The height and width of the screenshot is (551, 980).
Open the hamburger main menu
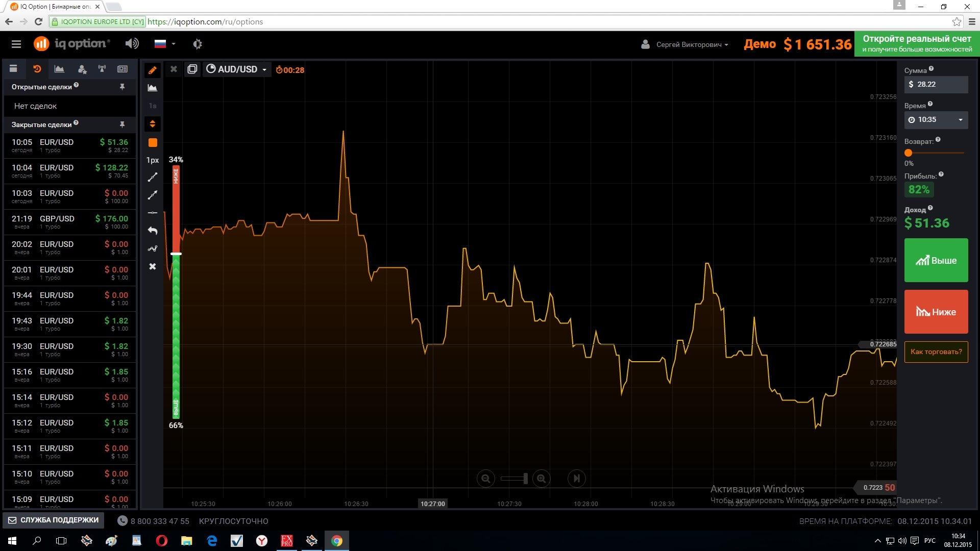16,44
